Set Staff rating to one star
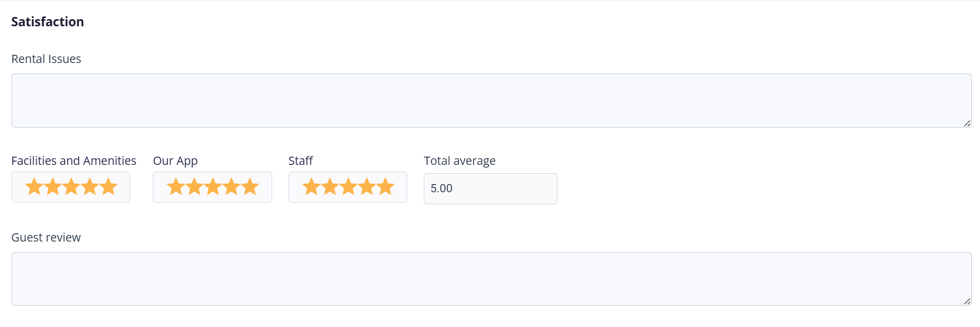The image size is (980, 327). (x=311, y=187)
